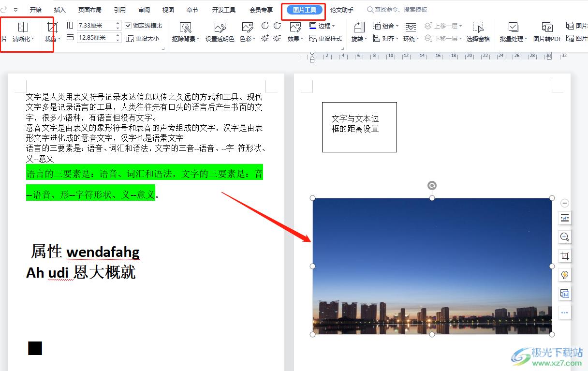Increase brightness with the sun-plus icon
Viewport: 588px width, 371px height.
coord(265,38)
